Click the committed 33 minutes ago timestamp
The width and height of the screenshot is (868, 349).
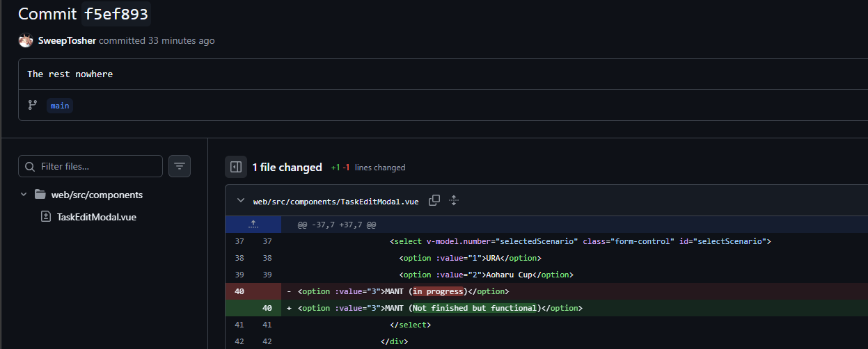point(157,40)
